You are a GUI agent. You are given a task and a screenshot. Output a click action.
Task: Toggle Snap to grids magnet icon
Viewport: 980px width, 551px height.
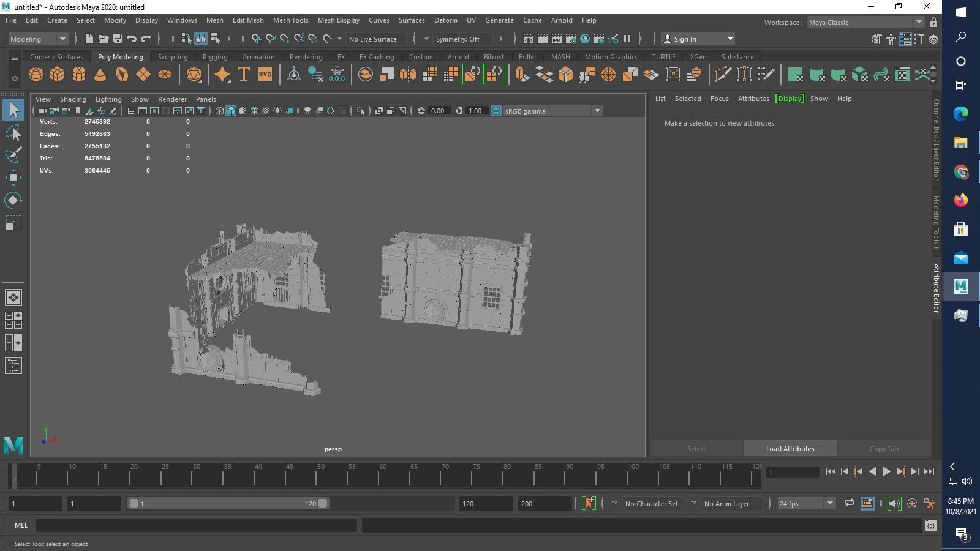point(257,39)
